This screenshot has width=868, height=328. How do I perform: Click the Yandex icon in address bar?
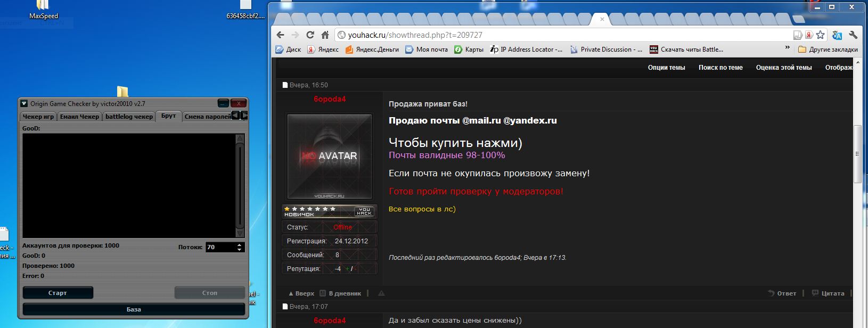pos(808,35)
